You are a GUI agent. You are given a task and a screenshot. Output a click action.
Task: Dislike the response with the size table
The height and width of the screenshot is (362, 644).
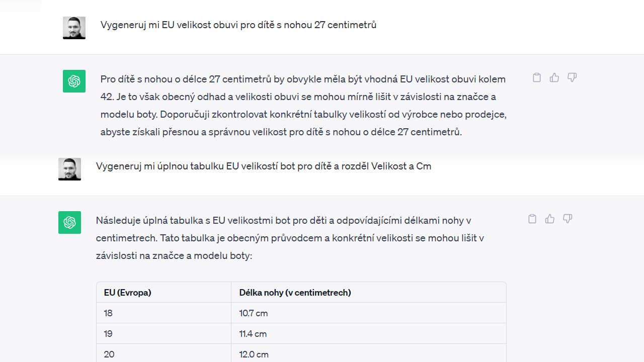pyautogui.click(x=568, y=219)
